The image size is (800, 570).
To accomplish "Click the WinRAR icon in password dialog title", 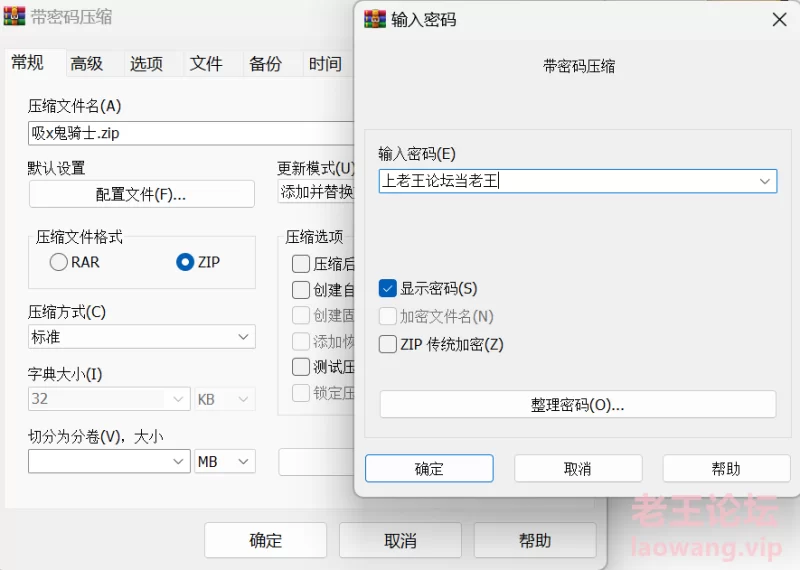I will 375,19.
